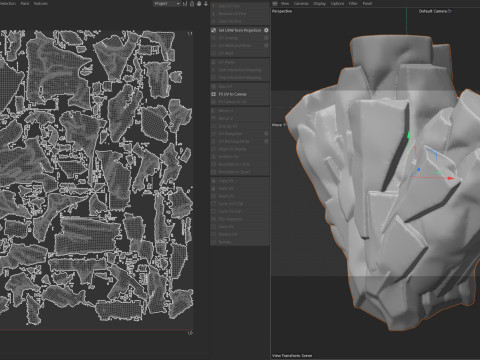Open the viewport Filter menu
The image size is (480, 360).
tap(353, 4)
